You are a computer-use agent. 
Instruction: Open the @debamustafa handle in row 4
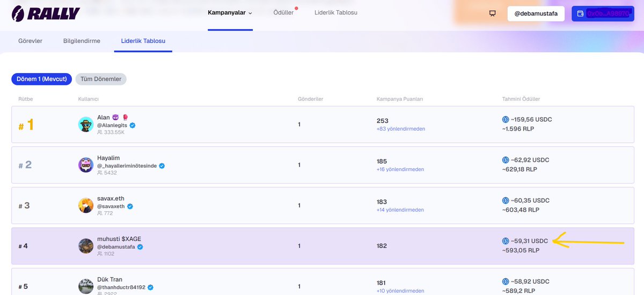116,247
